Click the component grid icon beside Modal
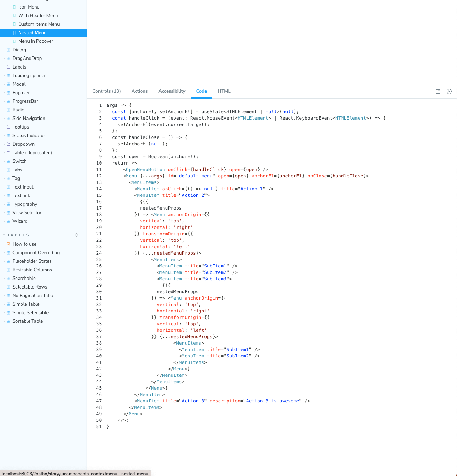 9,84
